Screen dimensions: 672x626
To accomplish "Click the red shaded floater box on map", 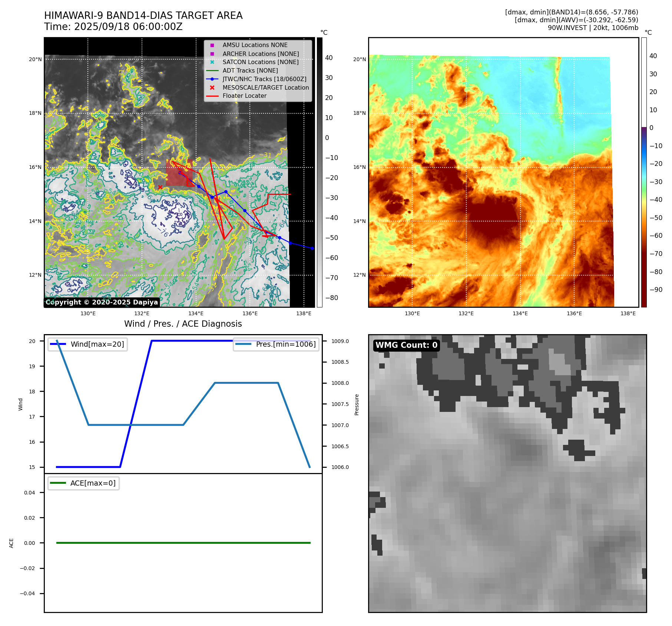I will 179,173.
